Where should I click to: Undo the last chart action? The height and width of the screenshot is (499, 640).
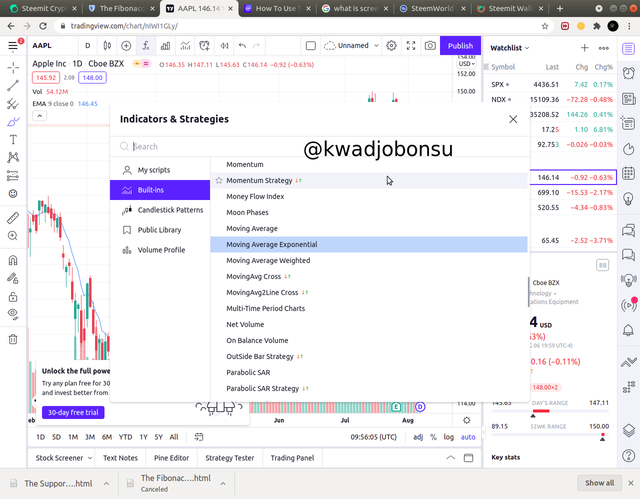coord(242,46)
